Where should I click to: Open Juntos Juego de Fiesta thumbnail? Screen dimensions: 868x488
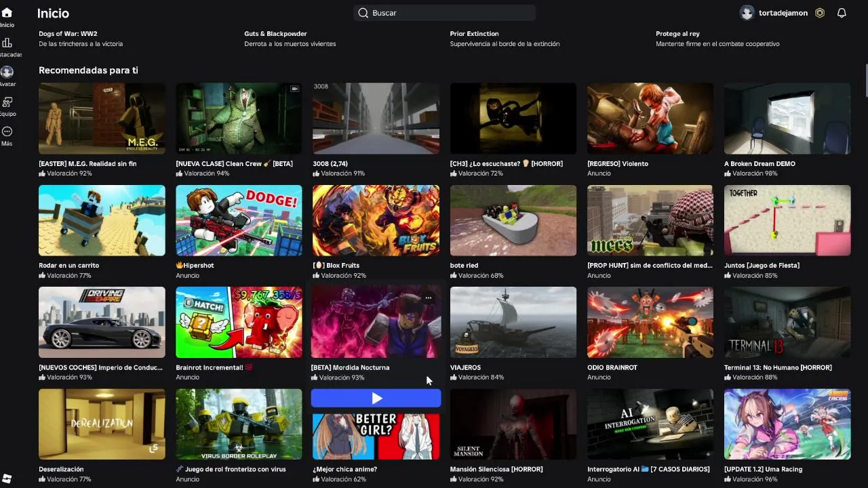click(x=787, y=220)
